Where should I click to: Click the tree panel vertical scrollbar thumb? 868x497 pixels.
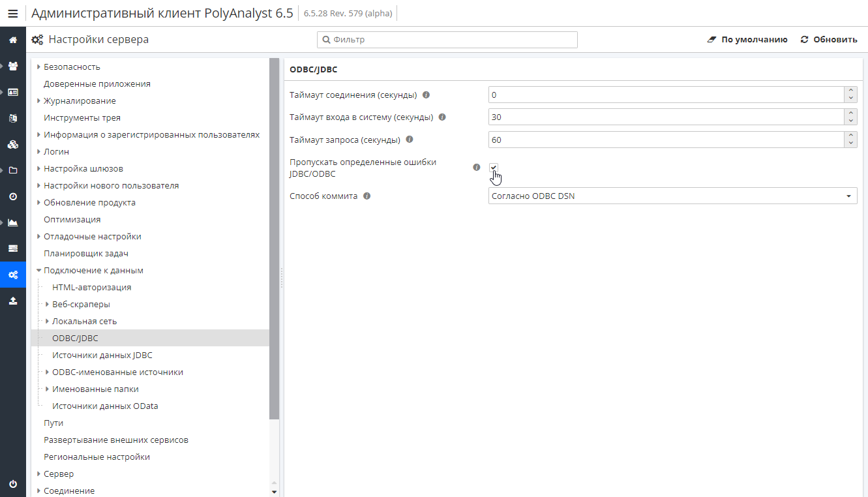[274, 239]
